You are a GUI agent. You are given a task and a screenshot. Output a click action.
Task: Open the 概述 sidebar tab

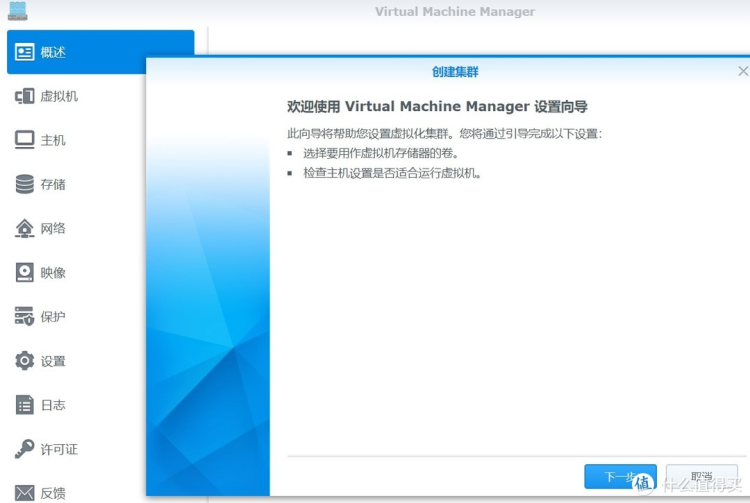tap(100, 52)
